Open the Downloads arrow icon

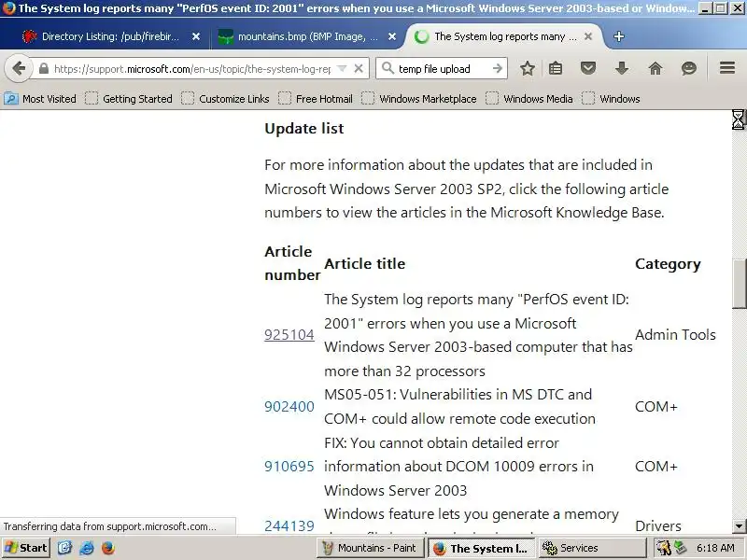tap(622, 68)
